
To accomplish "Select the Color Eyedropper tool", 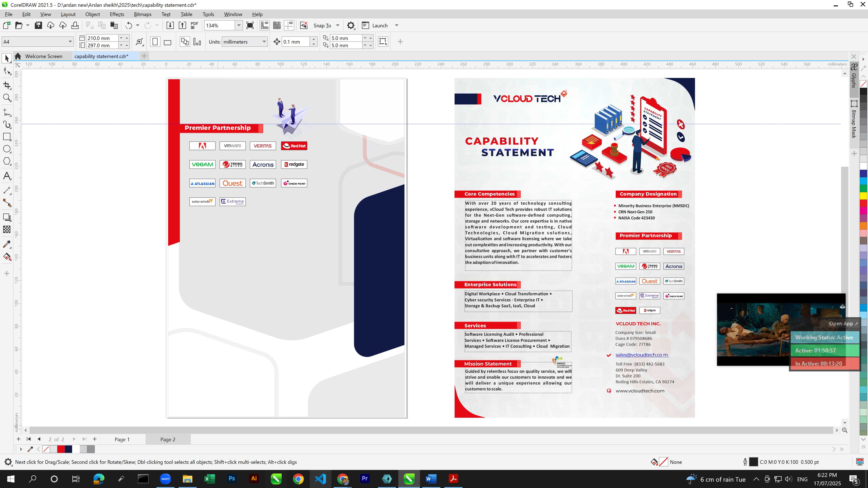I will coord(7,244).
